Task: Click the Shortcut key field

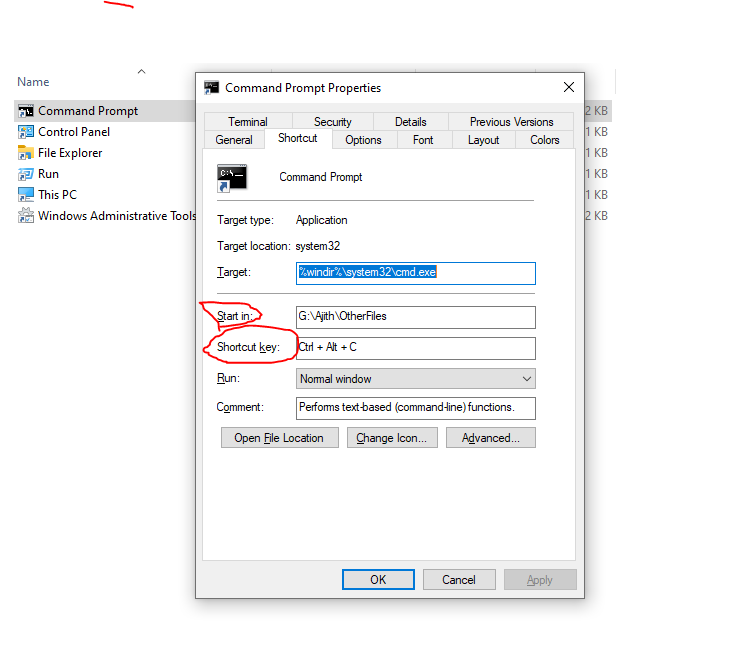Action: (x=416, y=348)
